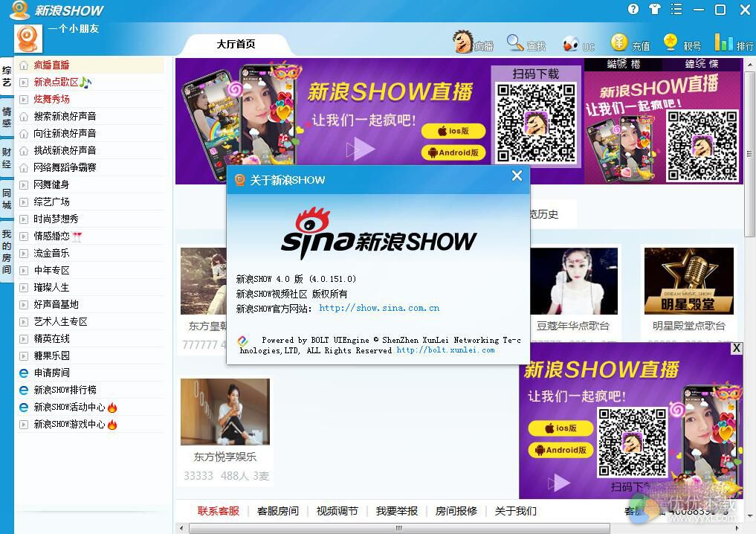Click Android版 button in bottom-right ad
The image size is (756, 534).
[560, 450]
